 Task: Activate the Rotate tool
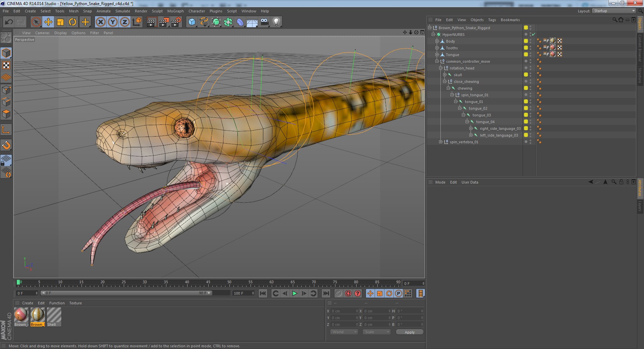(x=72, y=22)
